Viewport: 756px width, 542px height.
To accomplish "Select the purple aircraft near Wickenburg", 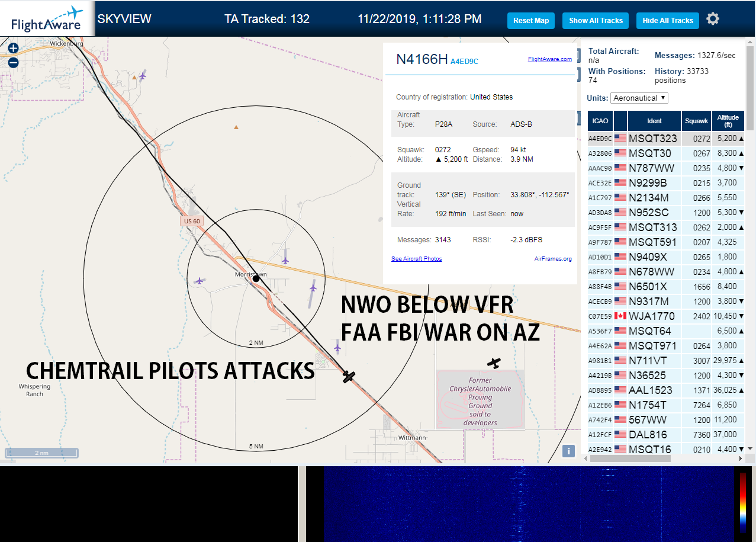I will click(142, 75).
